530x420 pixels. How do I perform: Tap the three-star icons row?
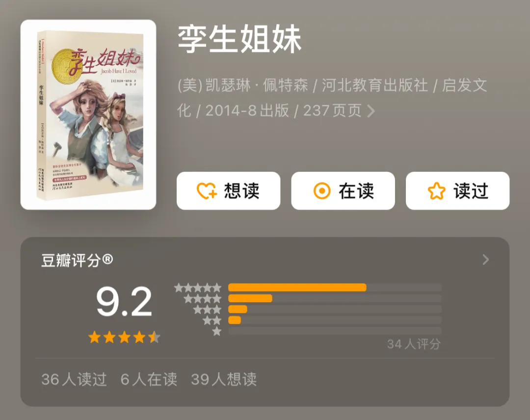[207, 309]
